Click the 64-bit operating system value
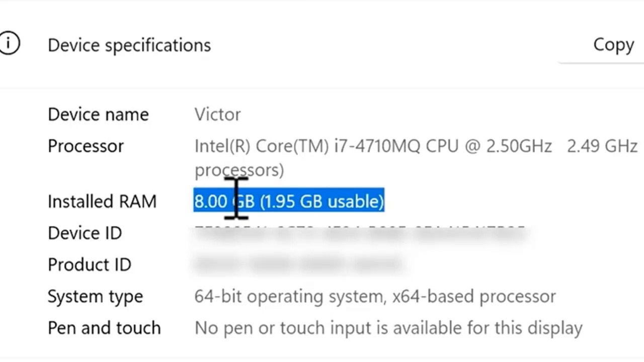The width and height of the screenshot is (644, 362). pyautogui.click(x=375, y=296)
